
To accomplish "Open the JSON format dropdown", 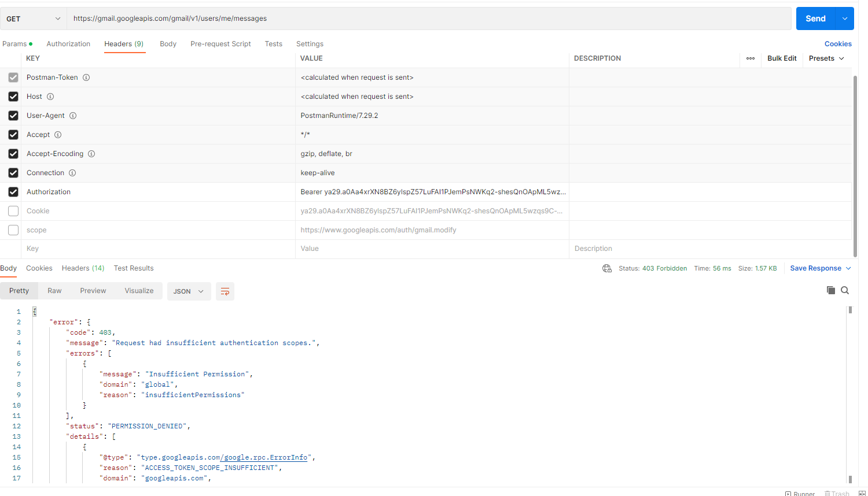I will 189,291.
